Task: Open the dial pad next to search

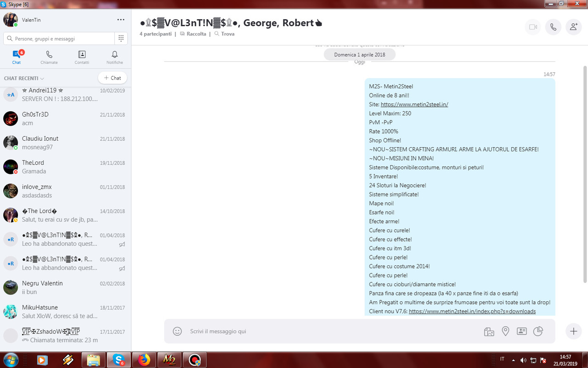Action: (x=121, y=39)
